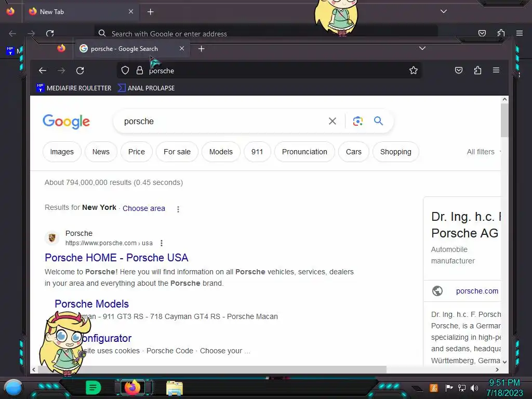Open Pocket in the front window
This screenshot has height=399, width=532.
point(459,70)
